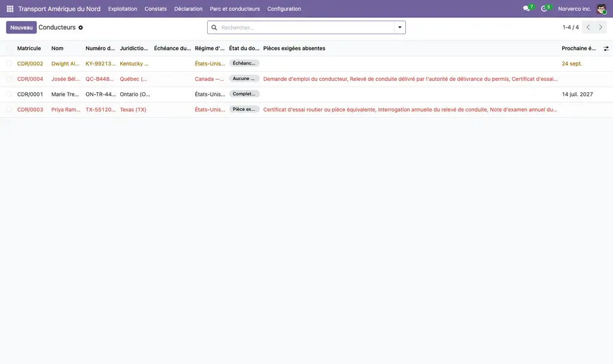Open the conversations chat icon
This screenshot has width=613, height=364.
pos(526,8)
